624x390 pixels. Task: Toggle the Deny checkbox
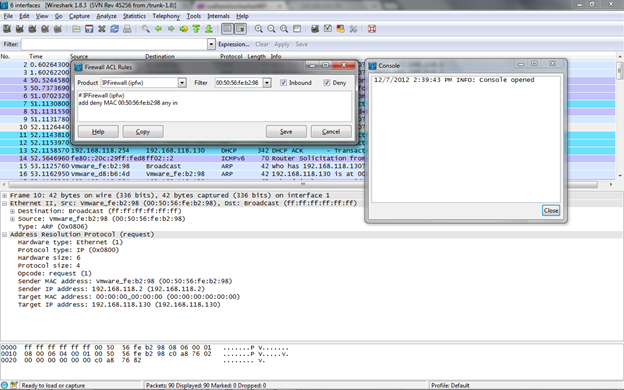327,83
